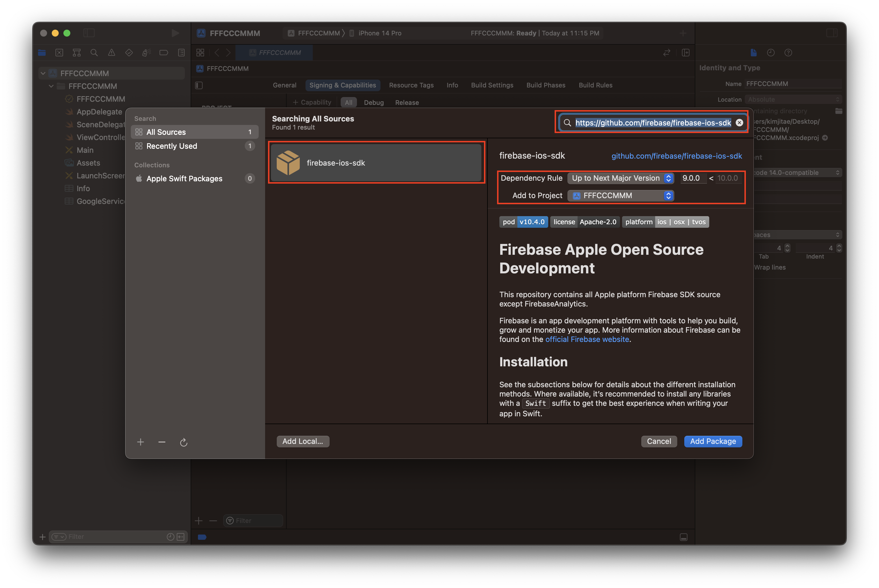The image size is (879, 588).
Task: Open the indent using Spaces dropdown
Action: click(798, 235)
